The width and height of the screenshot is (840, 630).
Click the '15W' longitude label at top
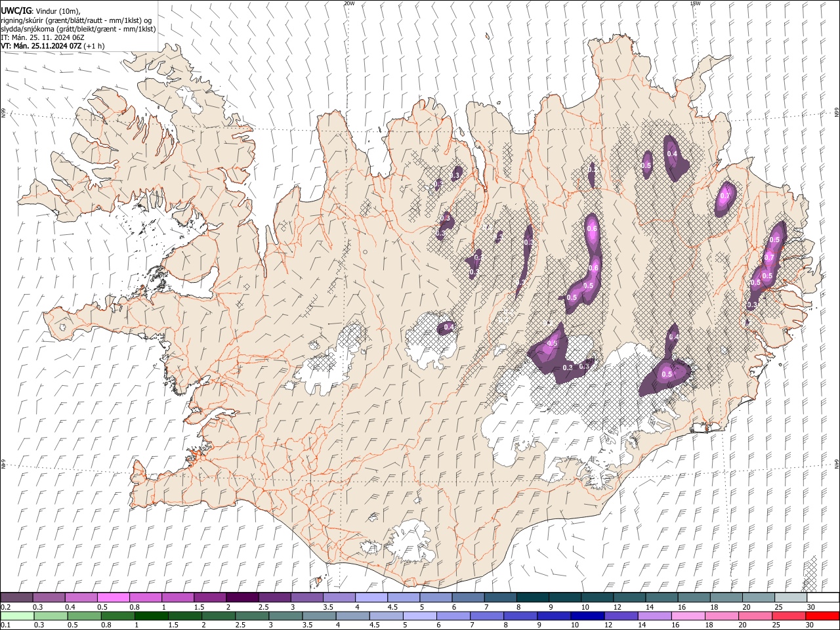tap(695, 3)
